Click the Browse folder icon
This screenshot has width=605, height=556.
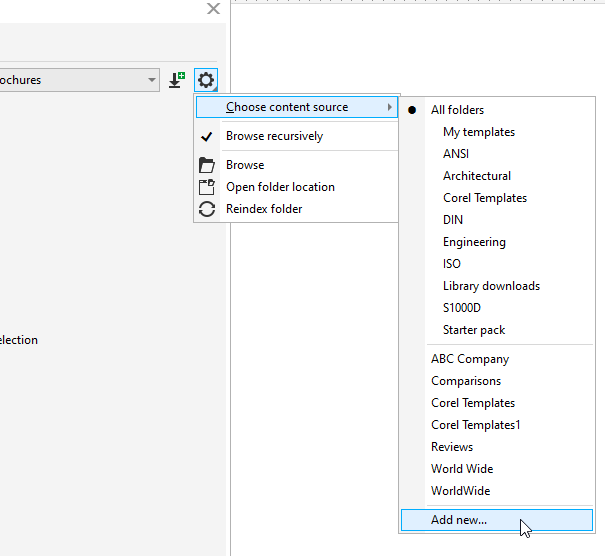point(207,165)
